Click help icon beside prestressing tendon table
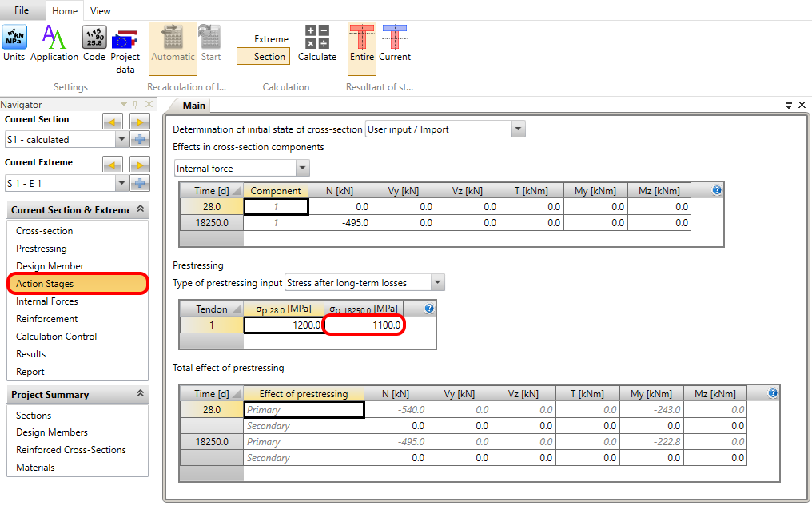Screen dimensions: 812x506 click(429, 309)
